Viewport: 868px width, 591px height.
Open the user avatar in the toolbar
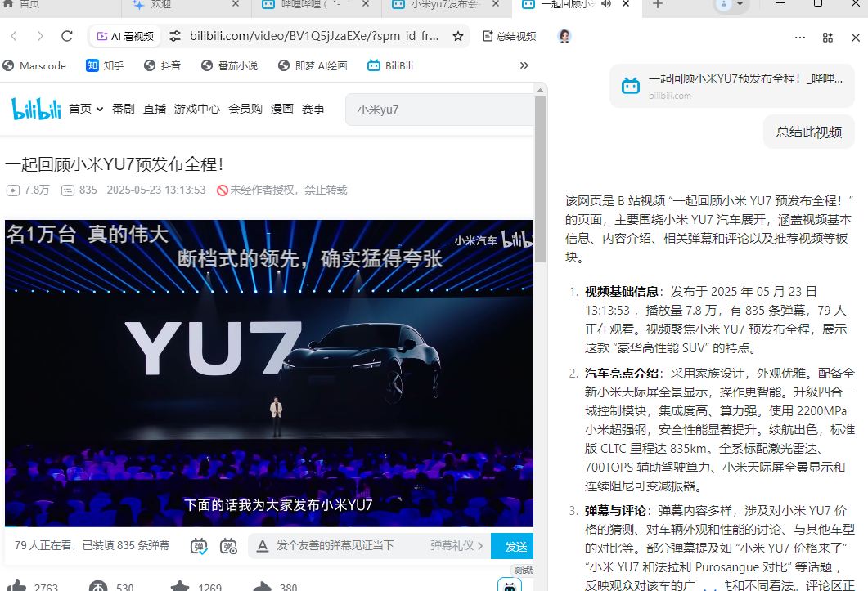564,37
